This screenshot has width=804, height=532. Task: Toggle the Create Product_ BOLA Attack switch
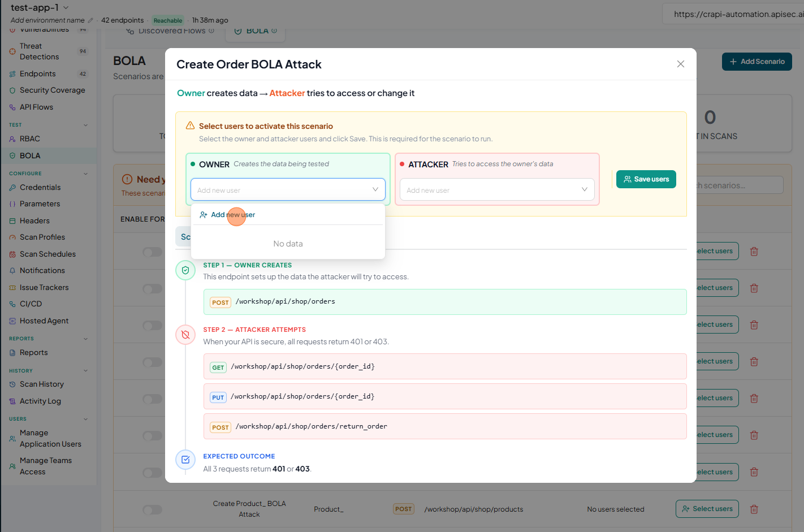click(152, 509)
